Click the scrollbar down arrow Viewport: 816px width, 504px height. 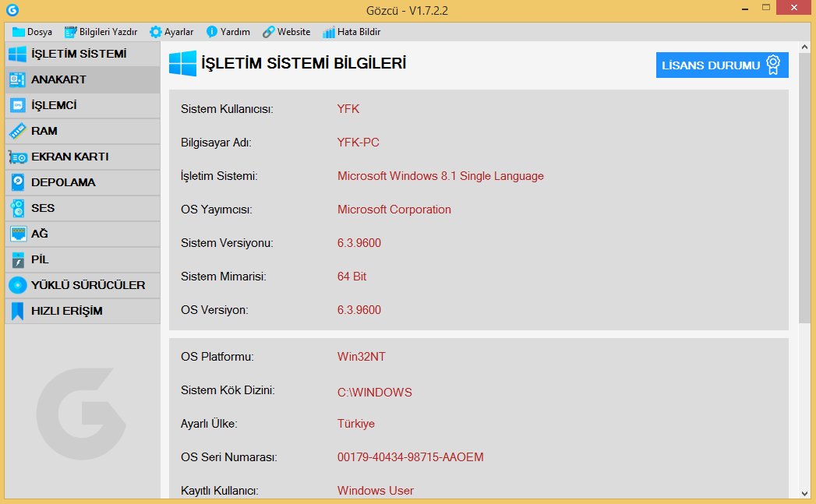pos(804,493)
